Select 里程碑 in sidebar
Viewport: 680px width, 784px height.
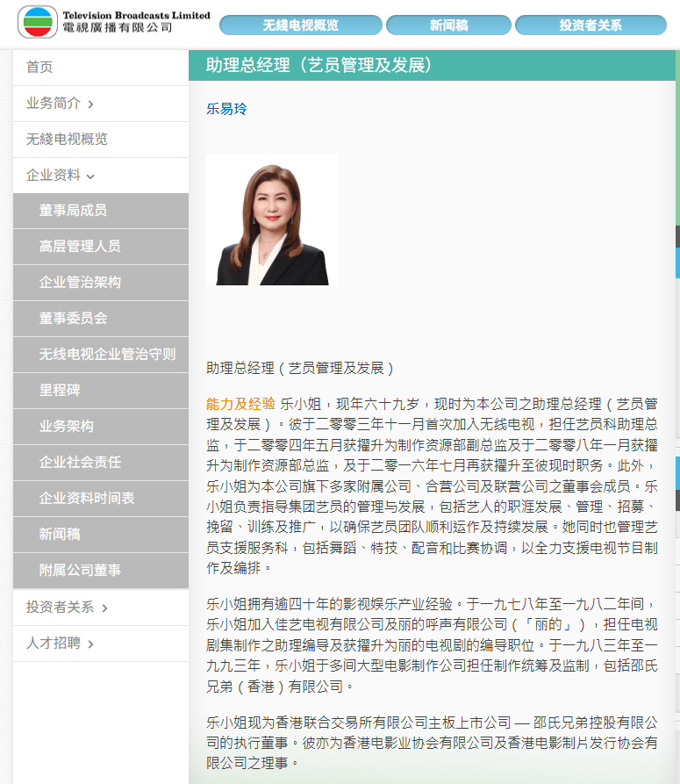click(60, 390)
